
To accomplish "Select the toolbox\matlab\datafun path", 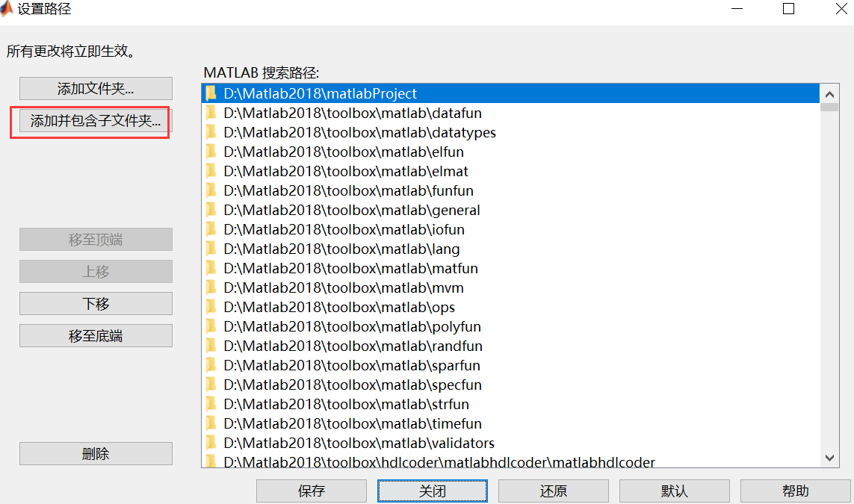I will (510, 113).
